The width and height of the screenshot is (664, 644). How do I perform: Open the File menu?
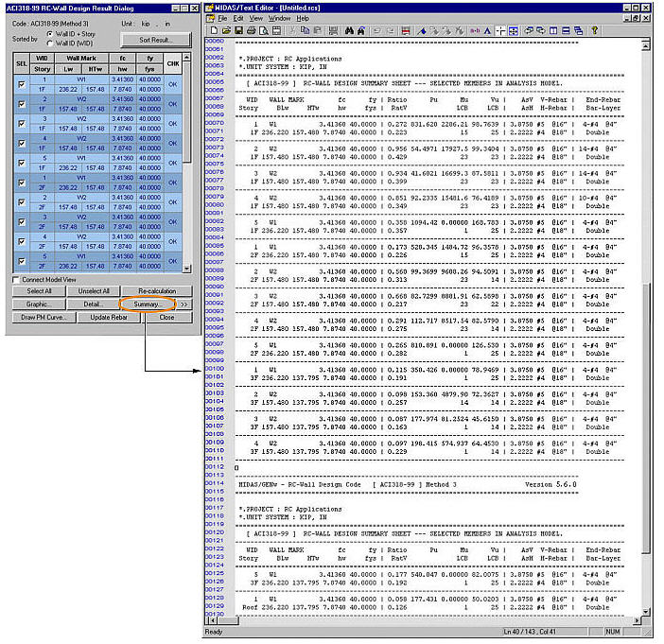[222, 18]
